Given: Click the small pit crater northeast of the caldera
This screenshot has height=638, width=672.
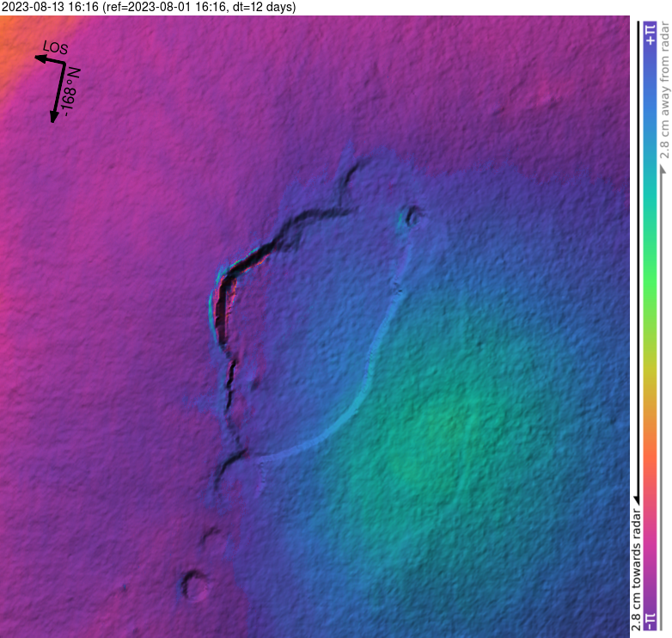Looking at the screenshot, I should (412, 216).
